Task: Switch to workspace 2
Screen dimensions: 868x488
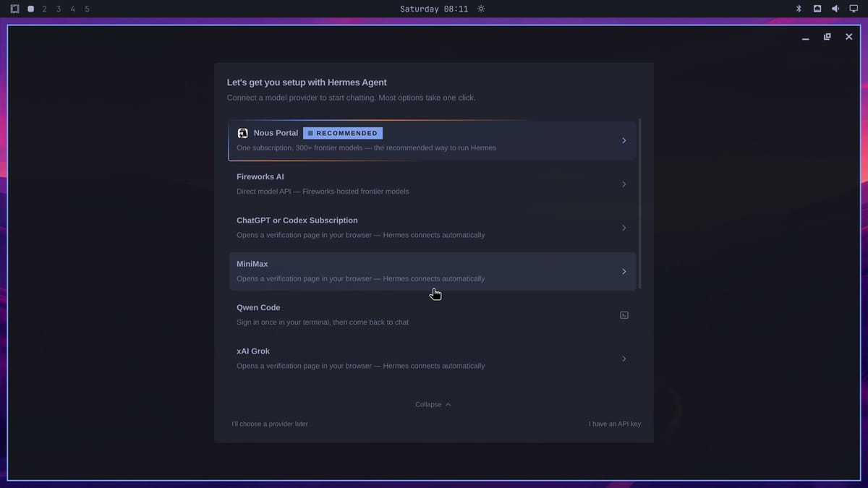Action: (x=45, y=9)
